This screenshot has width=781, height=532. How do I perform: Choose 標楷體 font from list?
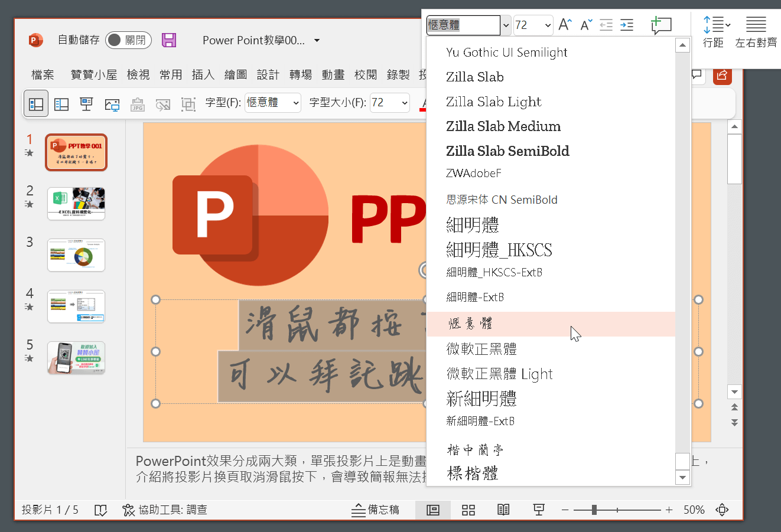pos(551,474)
